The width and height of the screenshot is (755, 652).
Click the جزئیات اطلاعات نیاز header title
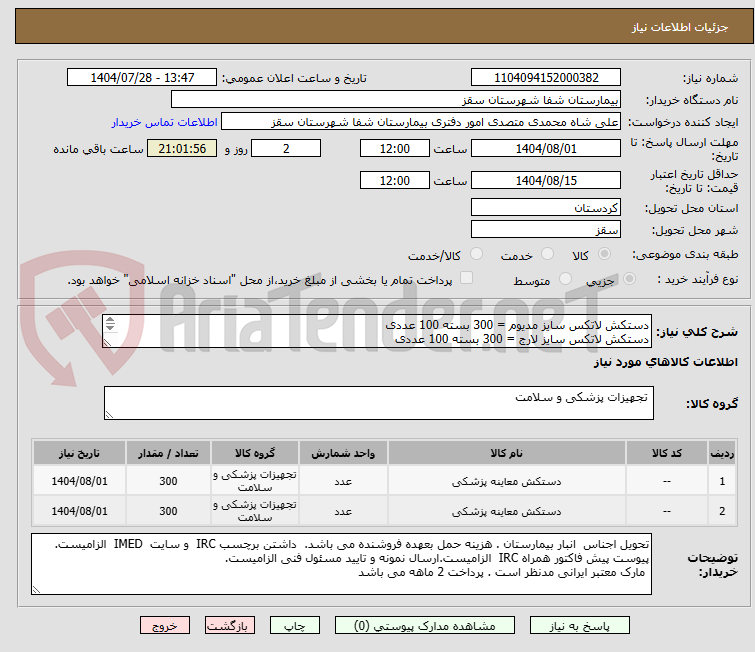pyautogui.click(x=680, y=27)
